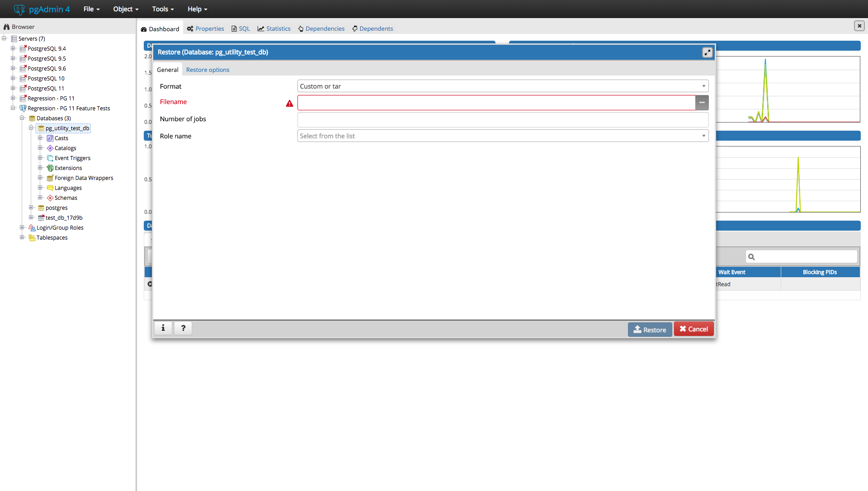Expand the postgres database node
868x491 pixels.
pyautogui.click(x=31, y=208)
